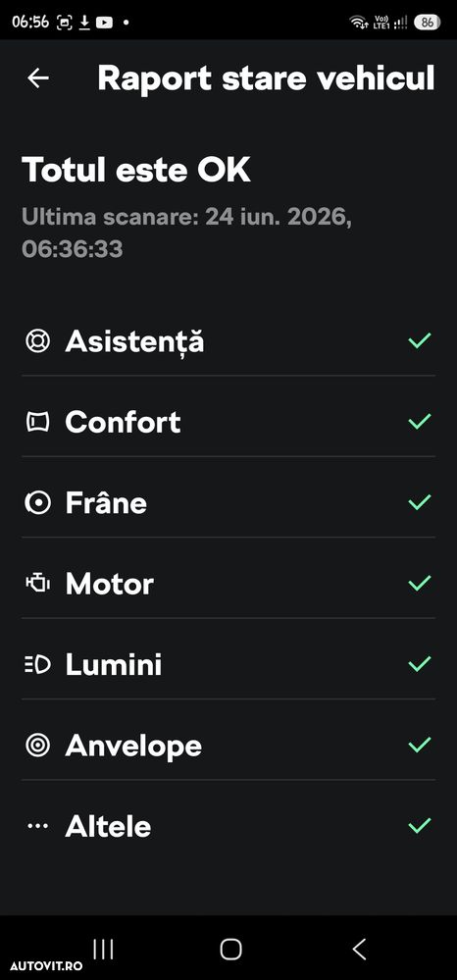457x980 pixels.
Task: Tap the green checkmark next to Motor
Action: 420,583
